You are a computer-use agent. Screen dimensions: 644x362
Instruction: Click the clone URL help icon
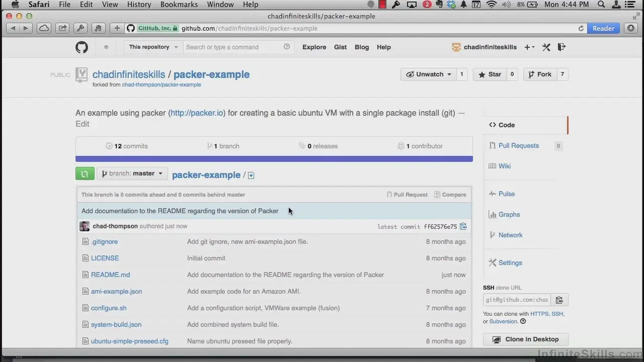tap(523, 321)
